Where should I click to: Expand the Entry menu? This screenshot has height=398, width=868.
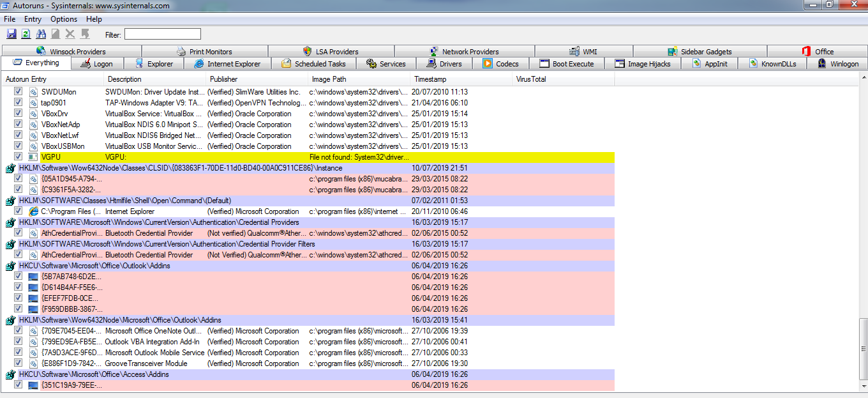[33, 19]
